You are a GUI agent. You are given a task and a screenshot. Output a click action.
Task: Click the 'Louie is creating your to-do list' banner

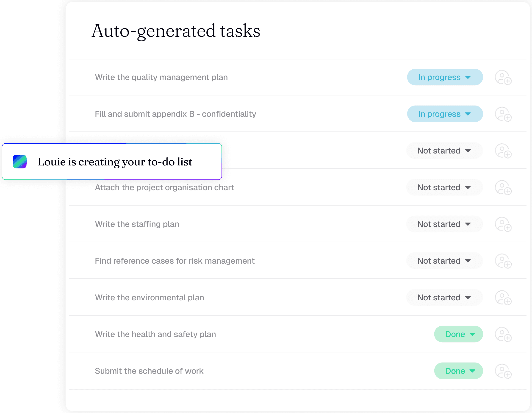click(115, 162)
